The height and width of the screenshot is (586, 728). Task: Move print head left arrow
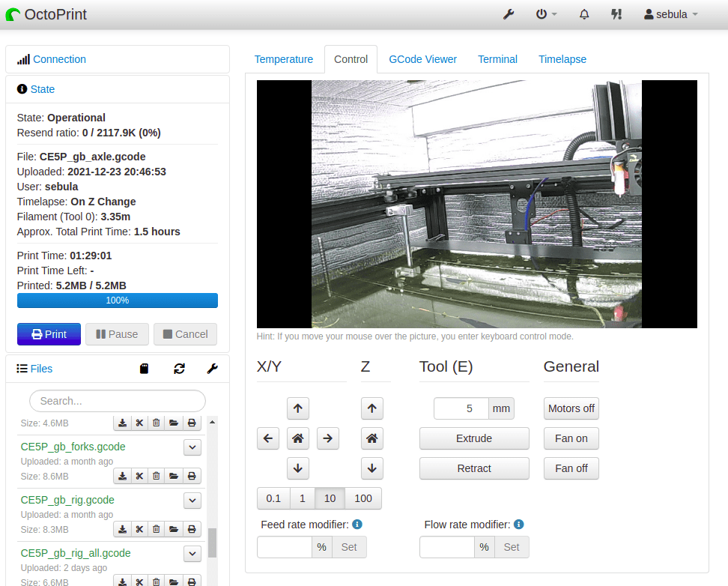click(x=268, y=438)
